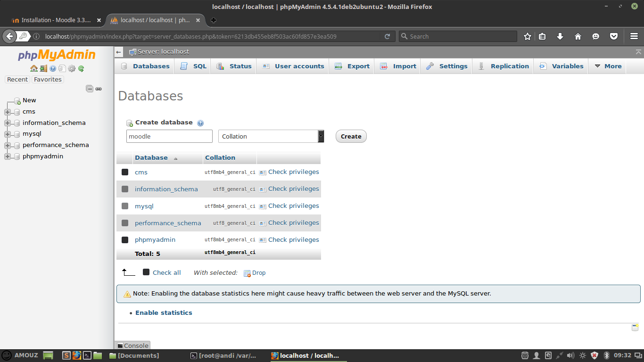Open Firefox downloads arrow icon
This screenshot has height=362, width=644.
[x=560, y=36]
